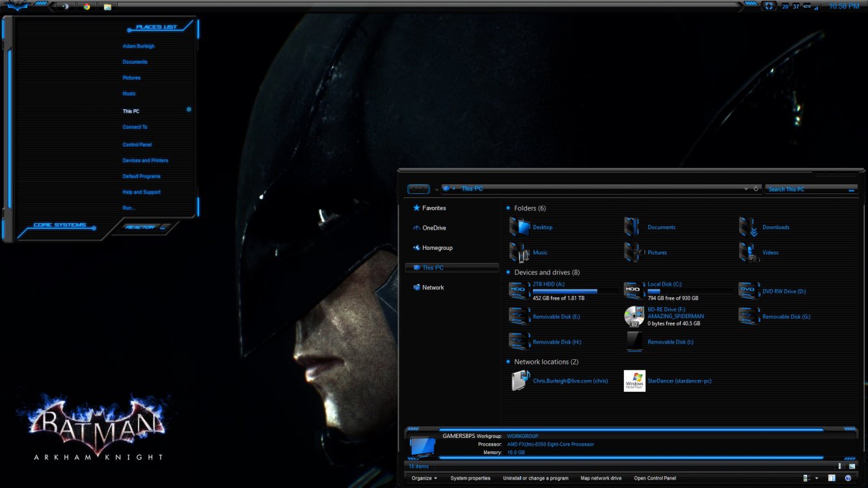Screen dimensions: 868x488
Task: Open Pictures from Places List menu
Action: (131, 77)
